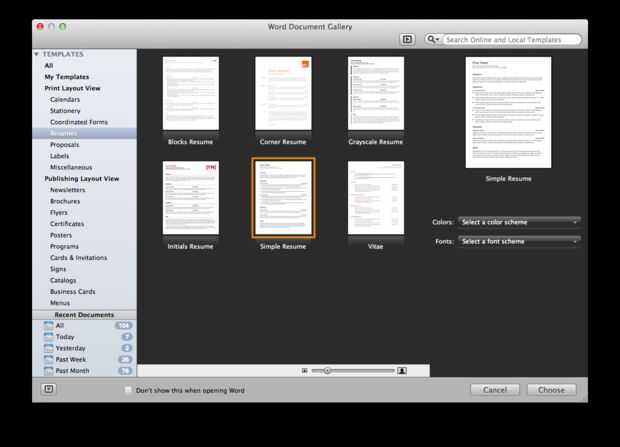Select the Vitae template thumbnail

(x=376, y=198)
